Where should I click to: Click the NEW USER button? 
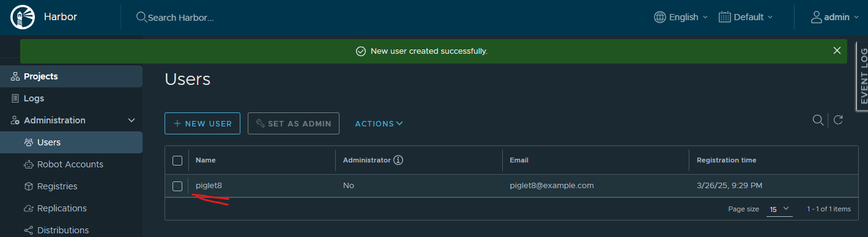[202, 123]
